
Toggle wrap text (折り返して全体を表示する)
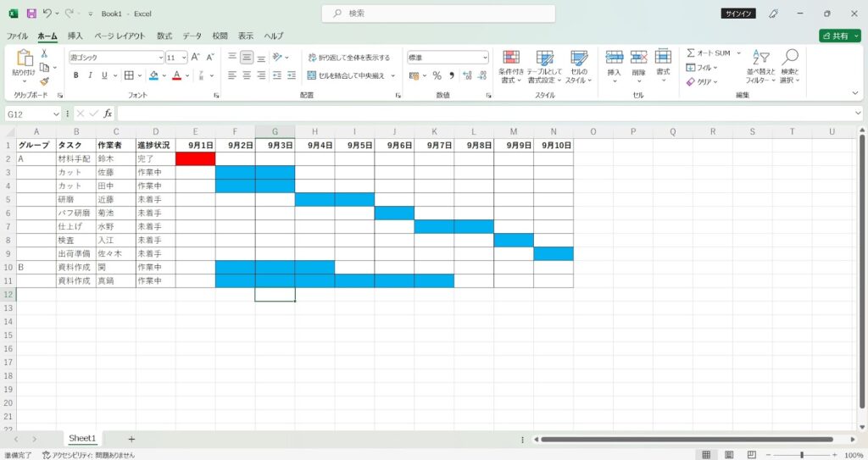point(348,58)
